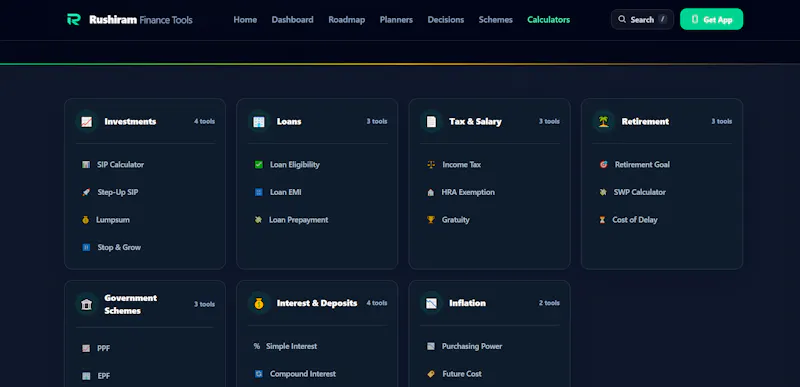Click the Interest & Deposits money bag icon
This screenshot has width=800, height=387.
(x=259, y=303)
